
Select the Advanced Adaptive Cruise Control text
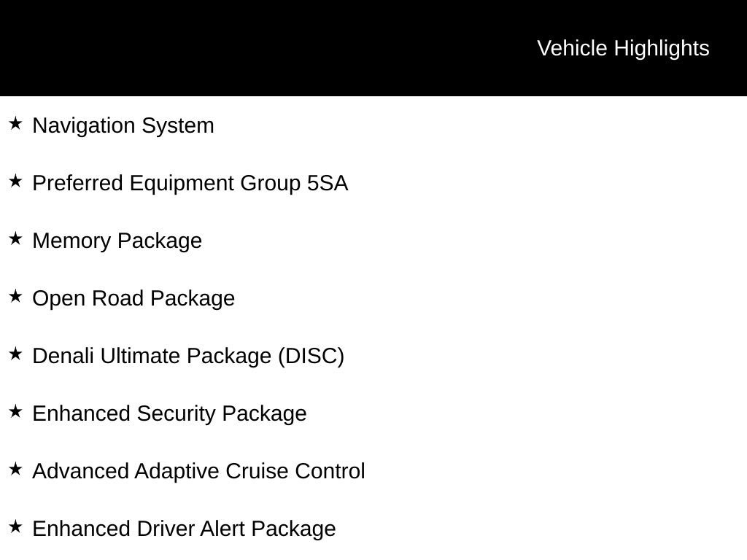tap(198, 472)
